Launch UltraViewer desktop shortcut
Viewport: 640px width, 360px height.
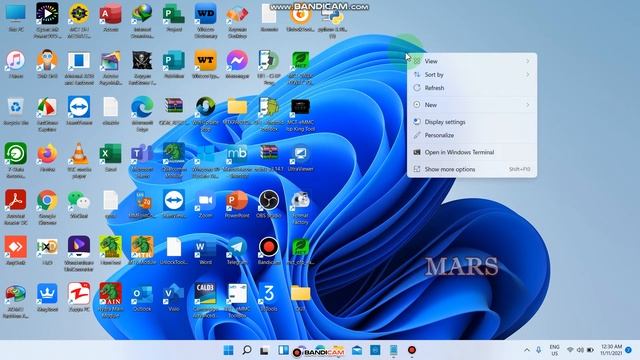click(x=300, y=158)
